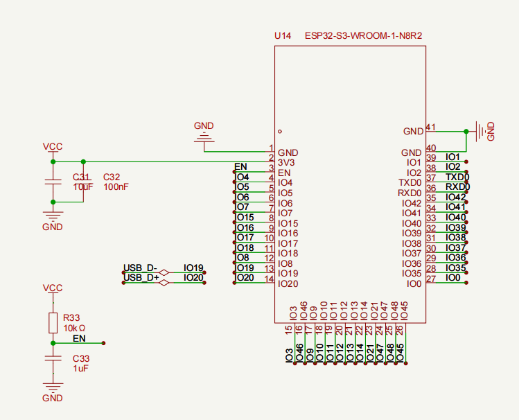Click pin number 14 on U14

click(x=269, y=279)
